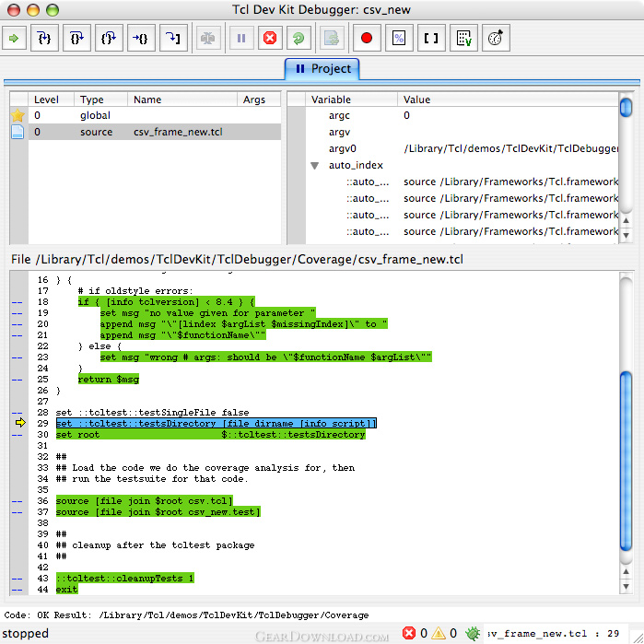Screen dimensions: 644x644
Task: Click the Run to Cursor icon
Action: pos(141,38)
